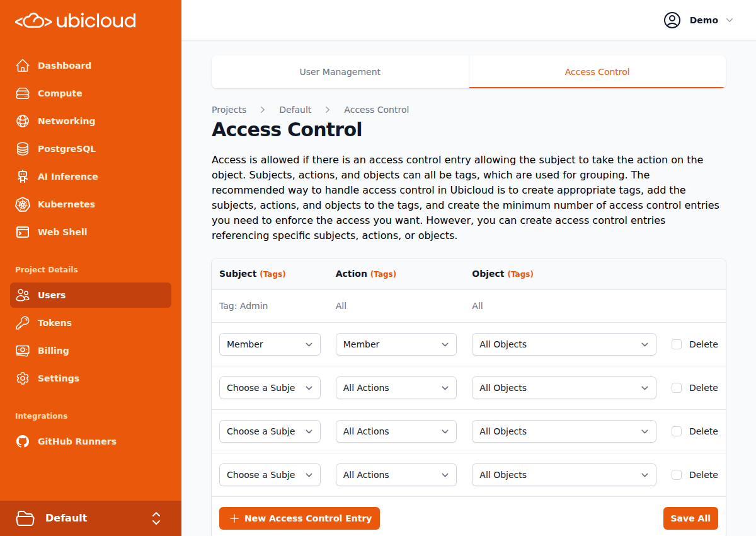Open Compute in the sidebar
Image resolution: width=756 pixels, height=536 pixels.
(x=91, y=93)
